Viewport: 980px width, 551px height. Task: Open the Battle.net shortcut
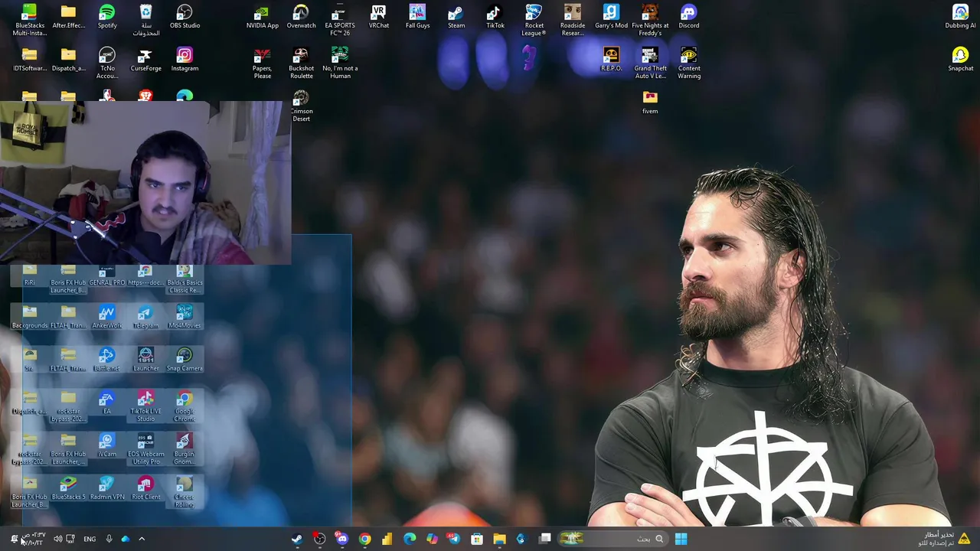(106, 360)
